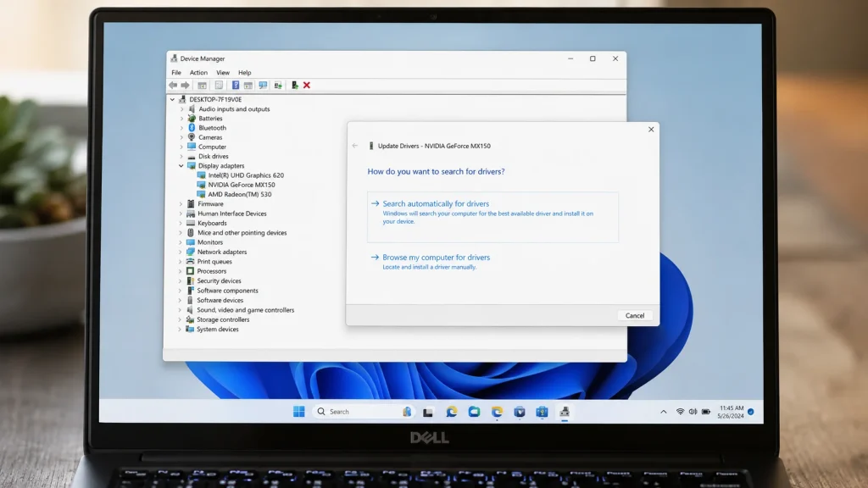Click the Cameras category icon
Image resolution: width=868 pixels, height=488 pixels.
[x=192, y=137]
